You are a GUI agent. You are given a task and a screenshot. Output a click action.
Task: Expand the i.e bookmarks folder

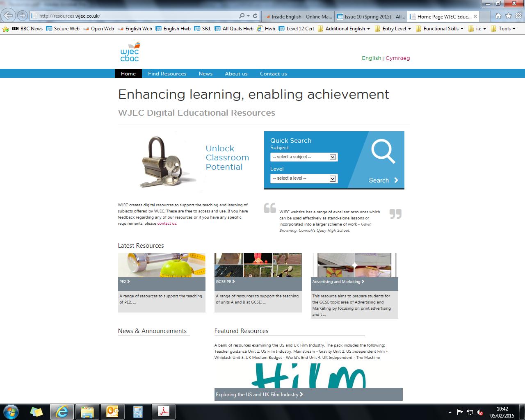click(x=477, y=29)
